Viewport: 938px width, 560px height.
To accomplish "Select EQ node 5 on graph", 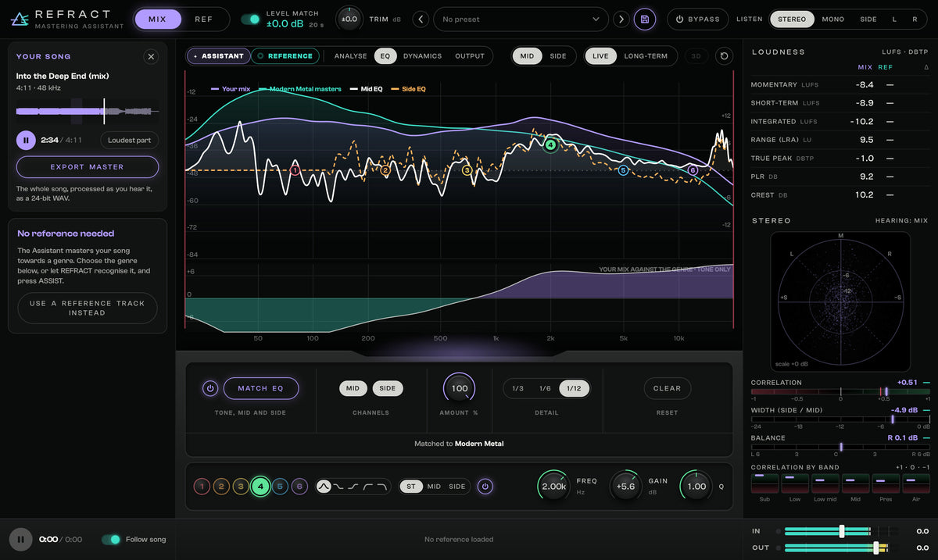I will pos(623,170).
